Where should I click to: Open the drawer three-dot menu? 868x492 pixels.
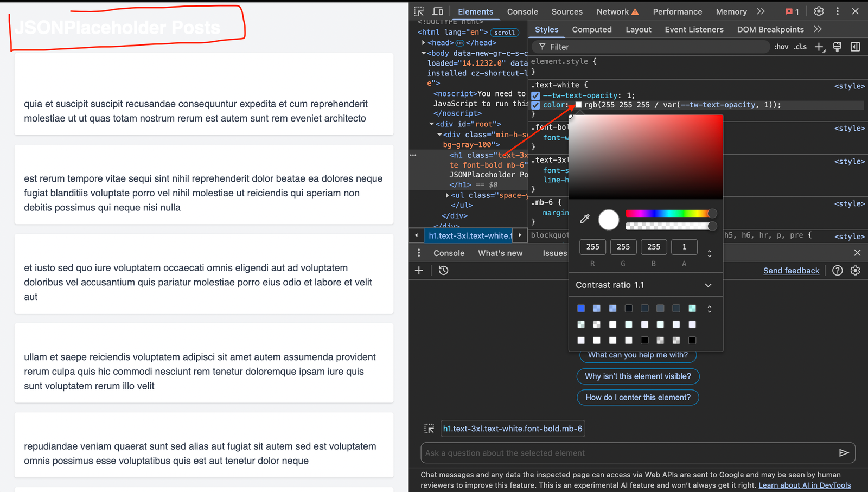coord(418,253)
